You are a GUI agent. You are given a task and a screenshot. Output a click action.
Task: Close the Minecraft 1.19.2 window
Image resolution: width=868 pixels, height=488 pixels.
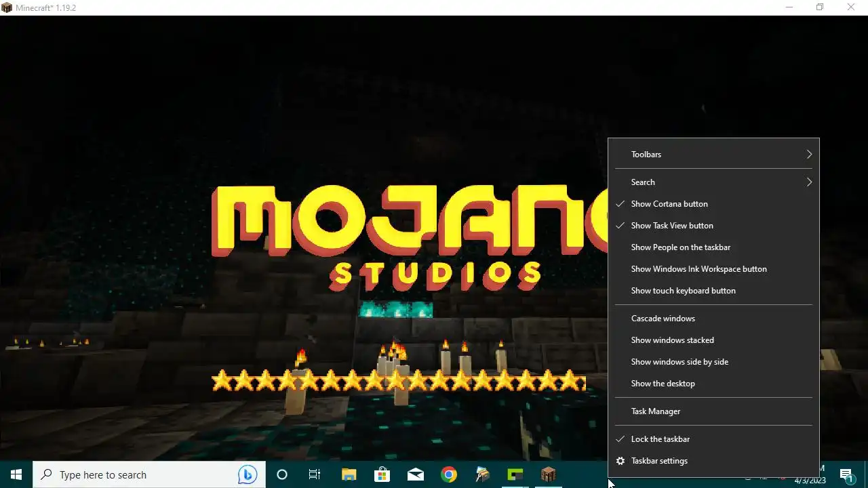tap(851, 7)
